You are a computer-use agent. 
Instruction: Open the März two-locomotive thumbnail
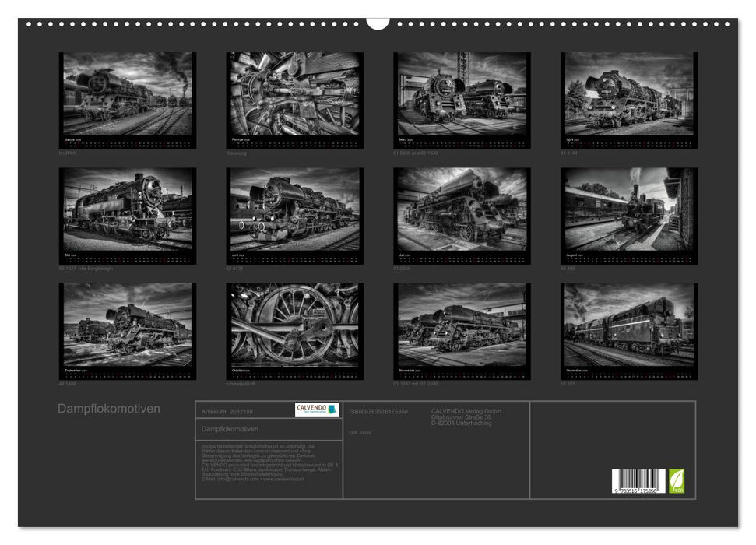462,95
